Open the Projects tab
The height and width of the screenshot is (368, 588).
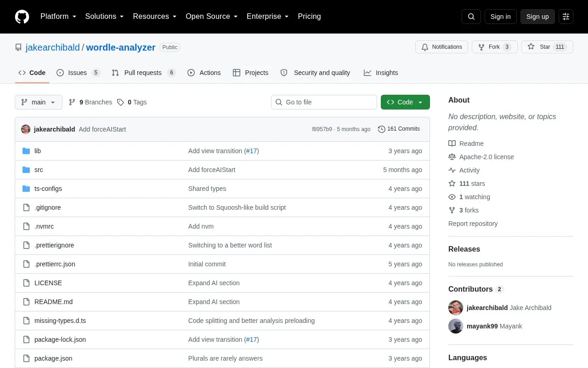coord(250,73)
